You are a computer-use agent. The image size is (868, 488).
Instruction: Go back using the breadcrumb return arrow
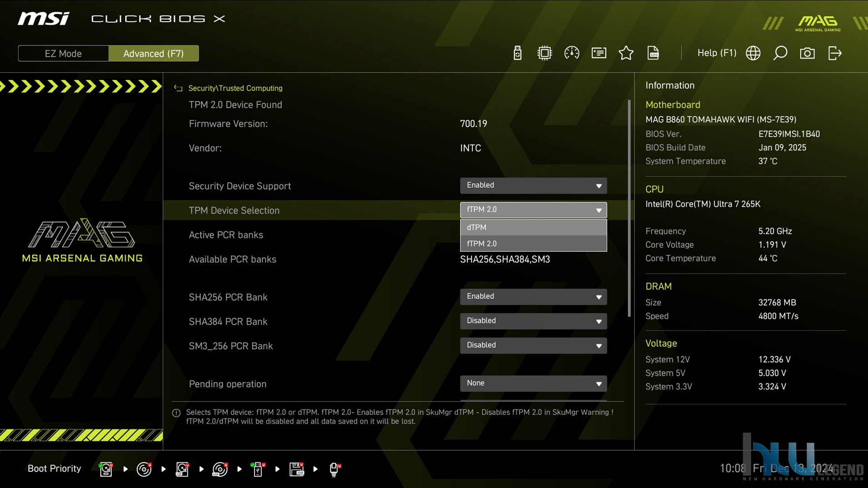178,88
